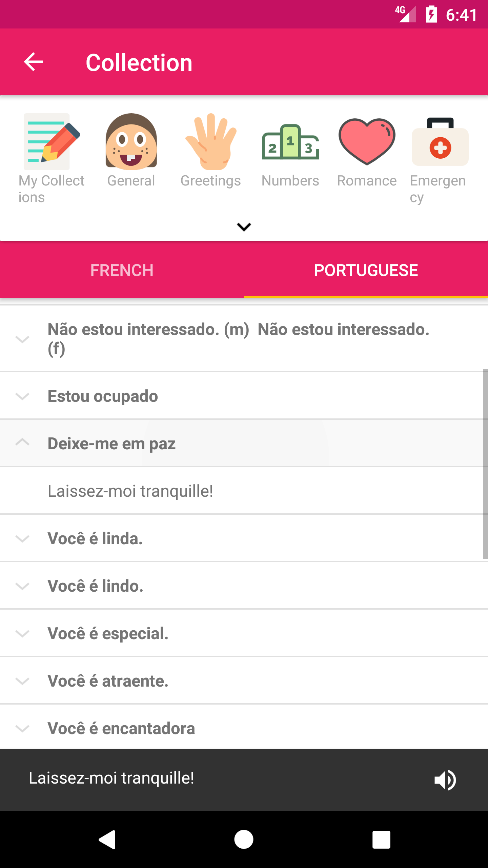Image resolution: width=488 pixels, height=868 pixels.
Task: Expand the category list with down chevron
Action: tap(244, 227)
